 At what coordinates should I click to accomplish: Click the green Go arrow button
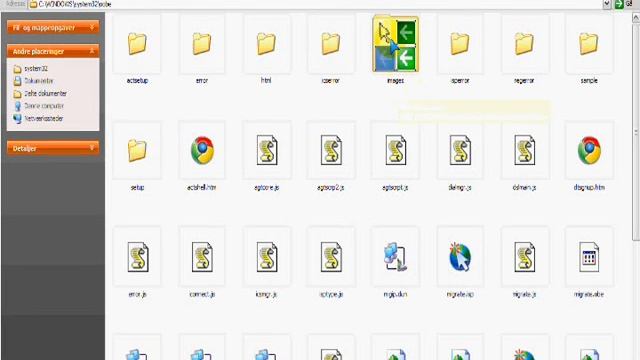click(619, 4)
